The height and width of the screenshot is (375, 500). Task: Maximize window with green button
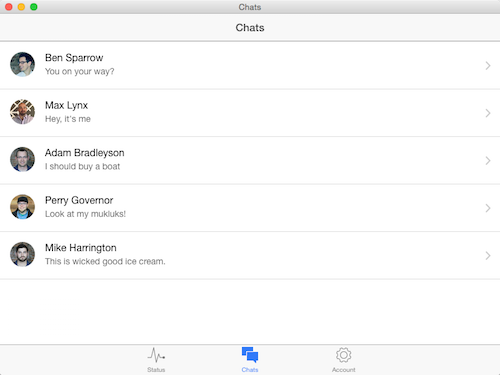pyautogui.click(x=34, y=7)
